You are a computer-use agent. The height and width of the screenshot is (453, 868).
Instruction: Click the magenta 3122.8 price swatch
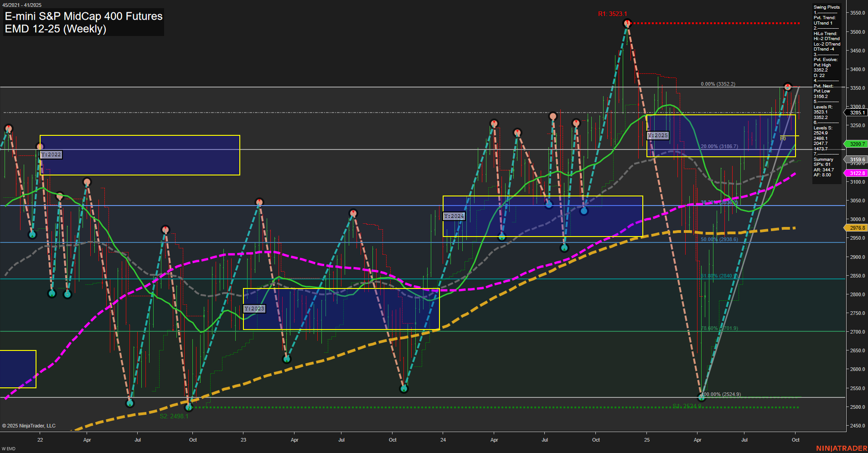click(x=856, y=173)
